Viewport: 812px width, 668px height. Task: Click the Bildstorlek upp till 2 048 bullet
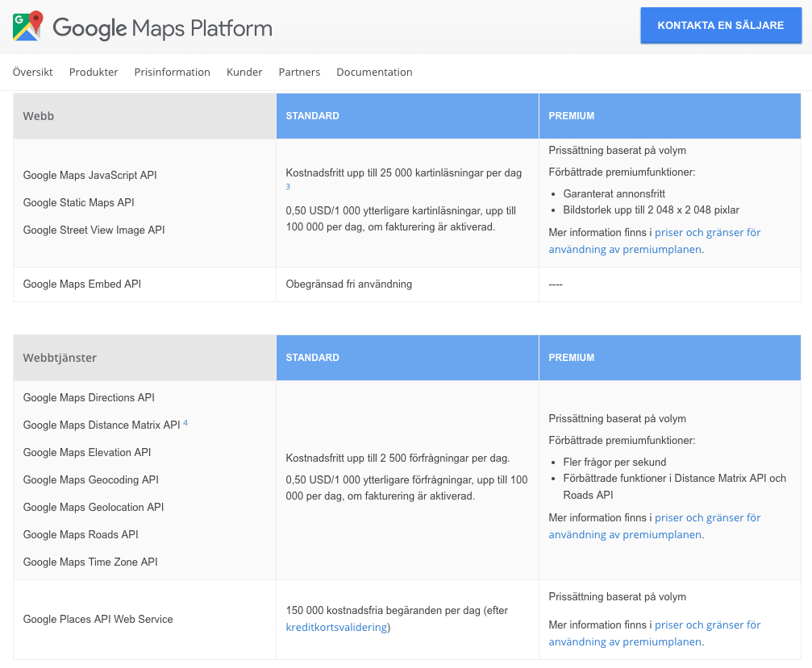652,210
